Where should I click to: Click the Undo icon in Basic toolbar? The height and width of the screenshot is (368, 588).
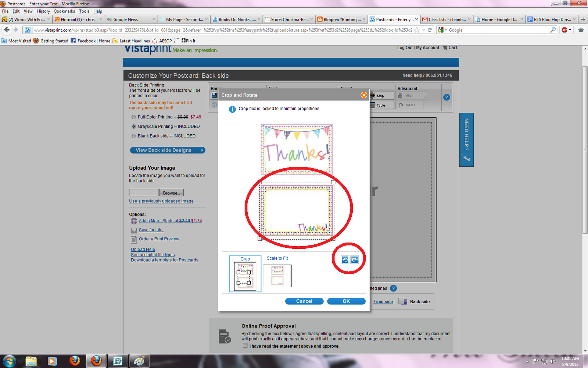pos(214,105)
